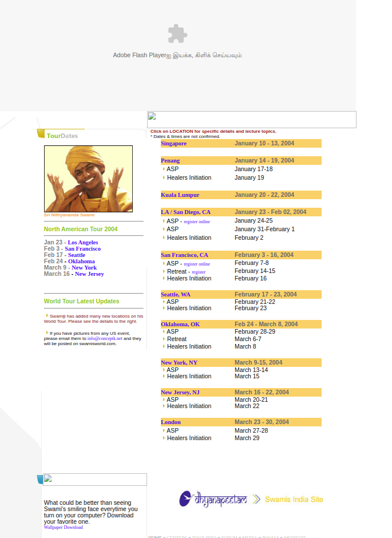The height and width of the screenshot is (538, 392).
Task: Open Sri Nithyananda Swami's photo
Action: pos(88,179)
